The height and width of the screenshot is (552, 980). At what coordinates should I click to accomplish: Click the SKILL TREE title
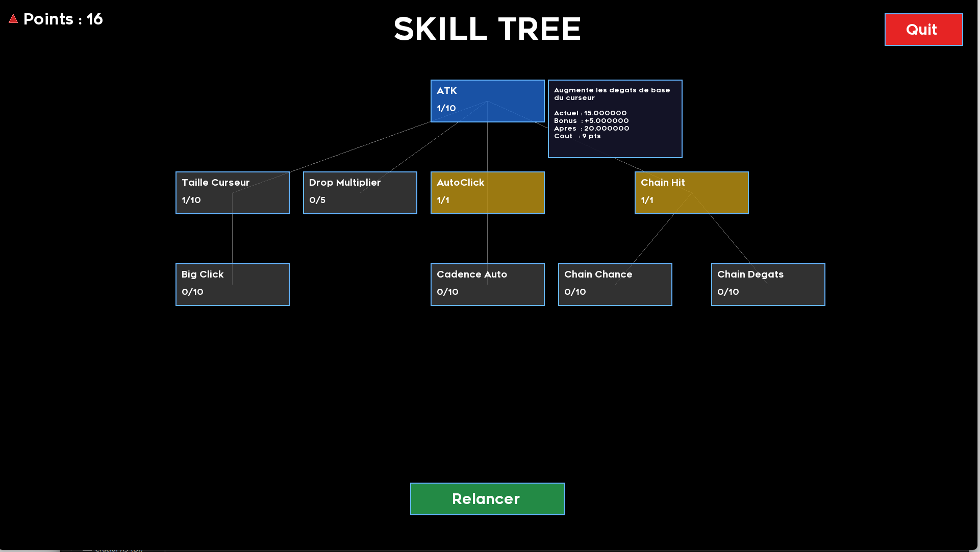coord(487,29)
